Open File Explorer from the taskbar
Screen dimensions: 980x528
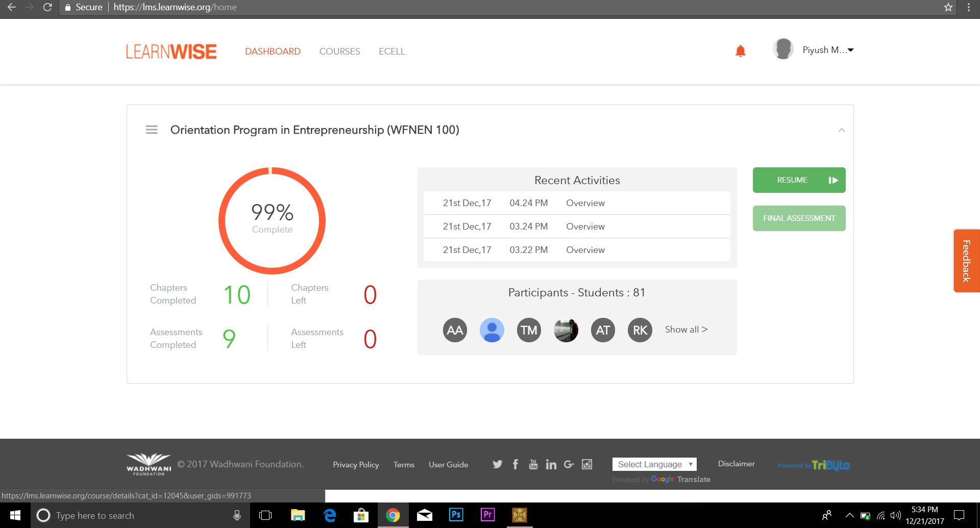pos(298,515)
